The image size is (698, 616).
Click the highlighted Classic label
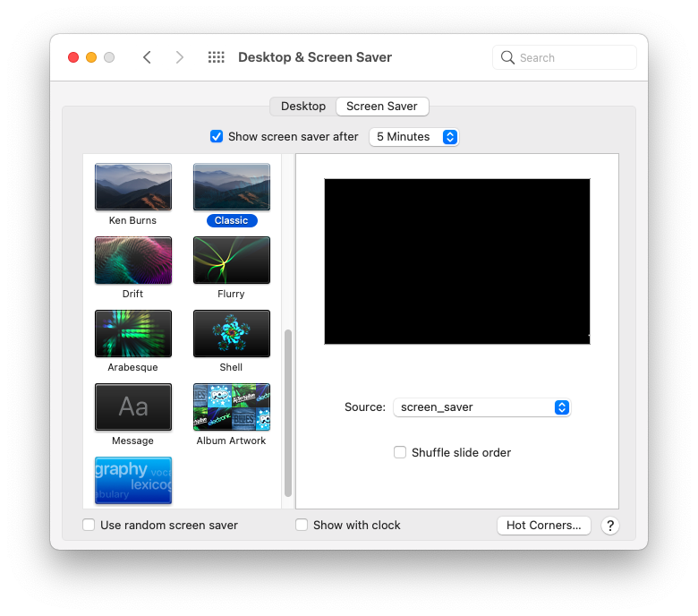(x=232, y=220)
